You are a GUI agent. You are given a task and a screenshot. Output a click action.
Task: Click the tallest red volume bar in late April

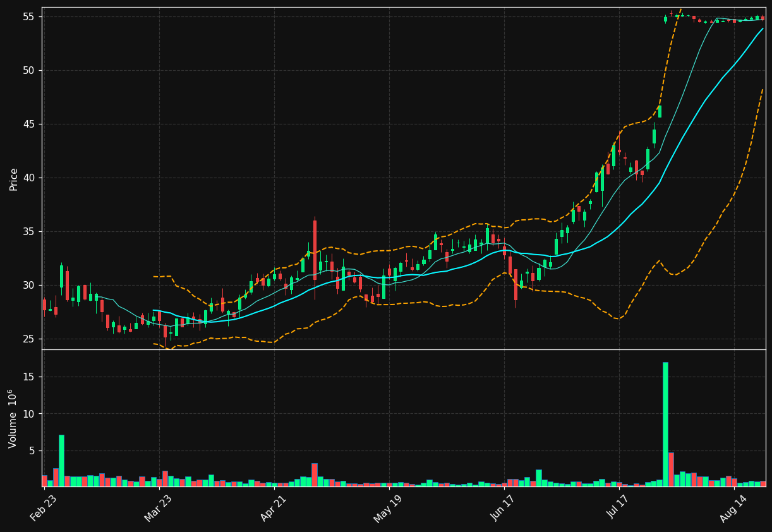pyautogui.click(x=315, y=475)
